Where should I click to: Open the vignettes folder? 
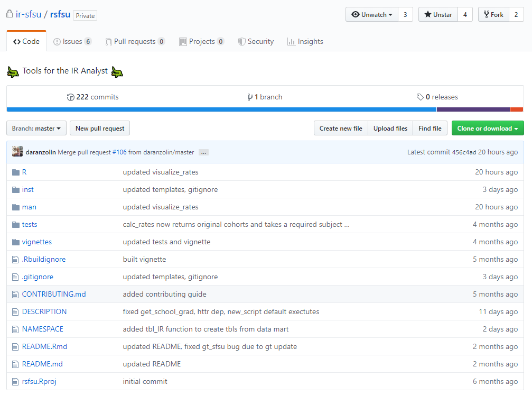37,242
